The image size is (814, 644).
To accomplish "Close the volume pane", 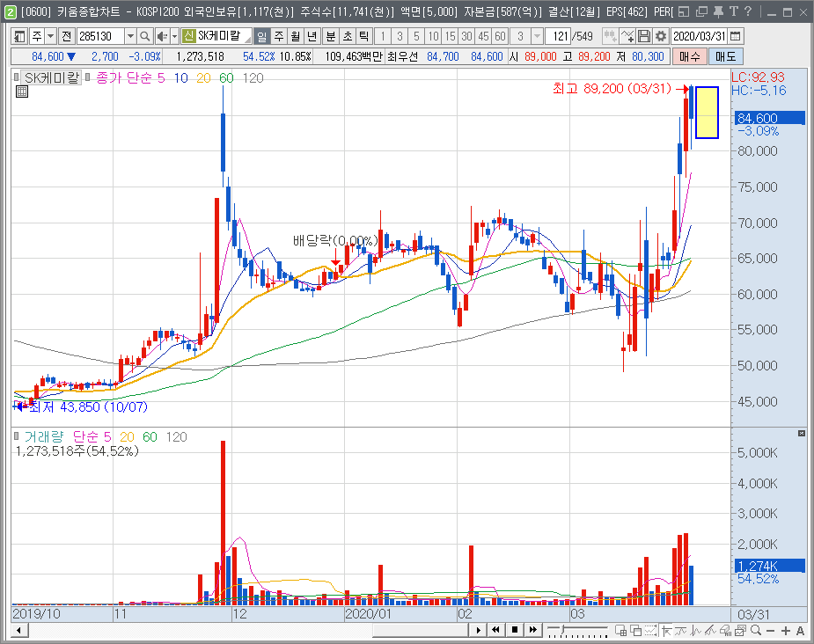I will coord(802,434).
